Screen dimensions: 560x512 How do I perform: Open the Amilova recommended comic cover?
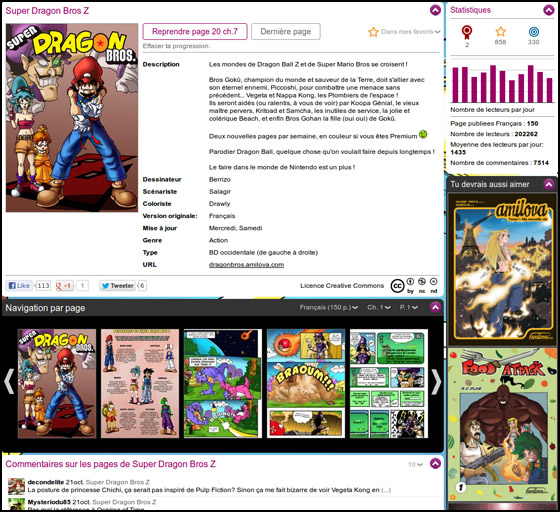[x=502, y=270]
